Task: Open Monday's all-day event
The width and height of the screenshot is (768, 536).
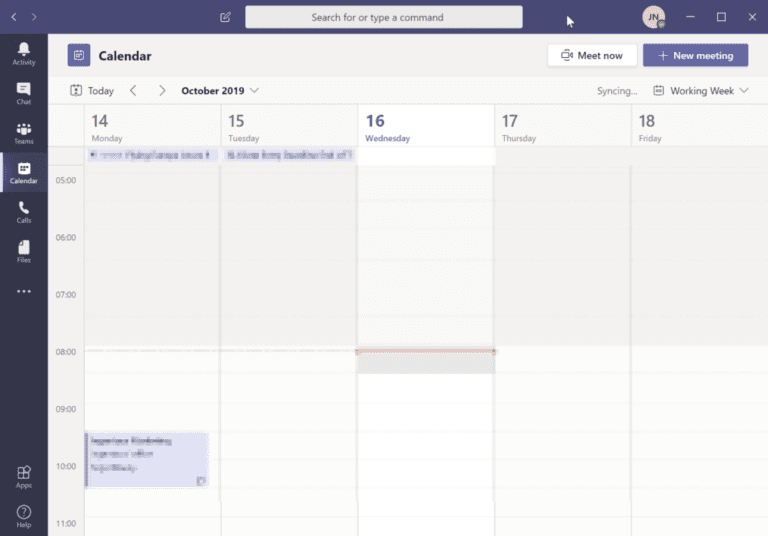Action: 152,155
